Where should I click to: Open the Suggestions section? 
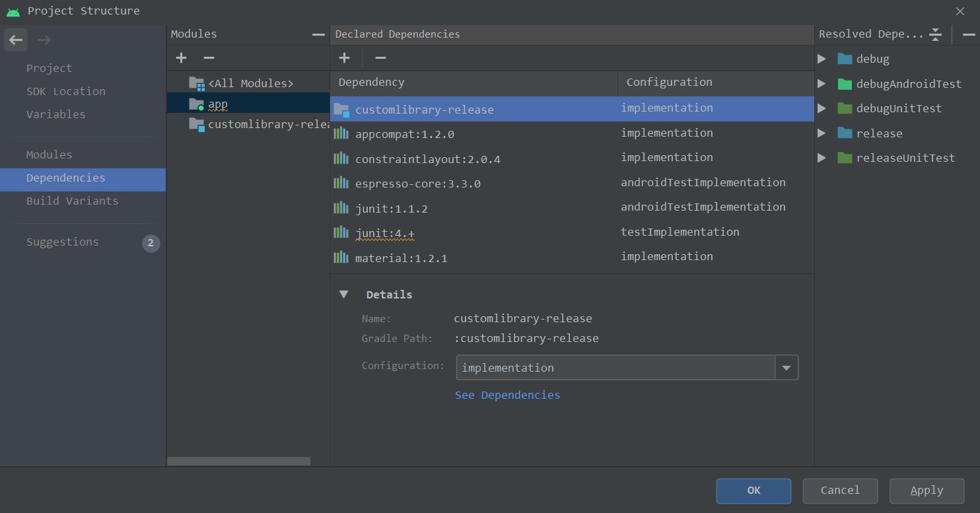pos(63,242)
